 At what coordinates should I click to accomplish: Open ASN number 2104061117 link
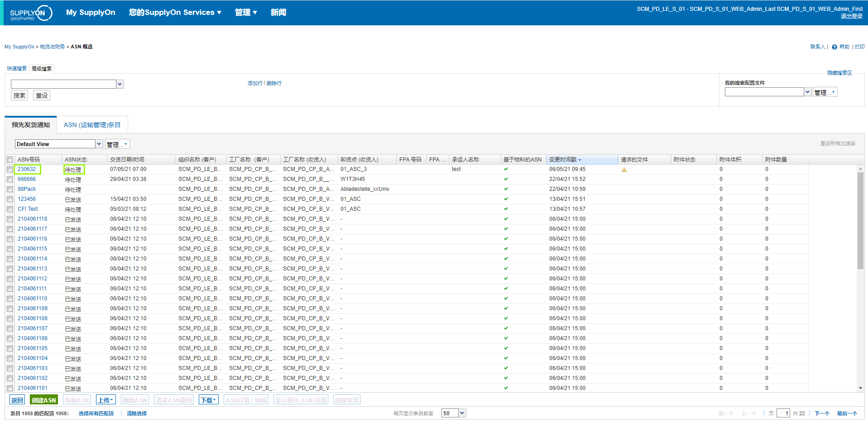32,229
